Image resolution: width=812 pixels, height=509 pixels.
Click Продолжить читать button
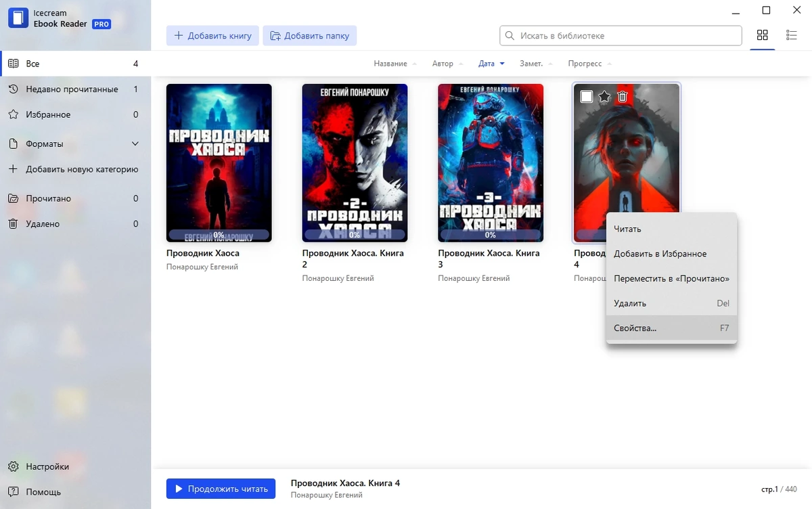point(221,489)
